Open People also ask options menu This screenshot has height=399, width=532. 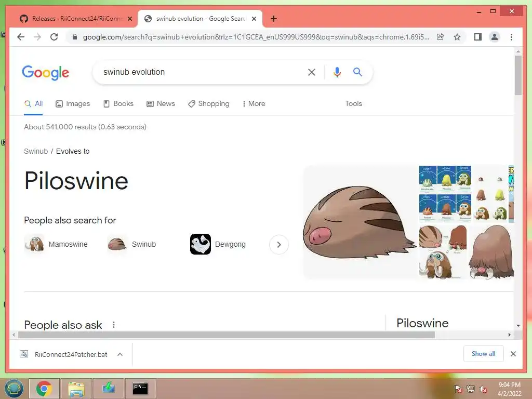(x=114, y=325)
